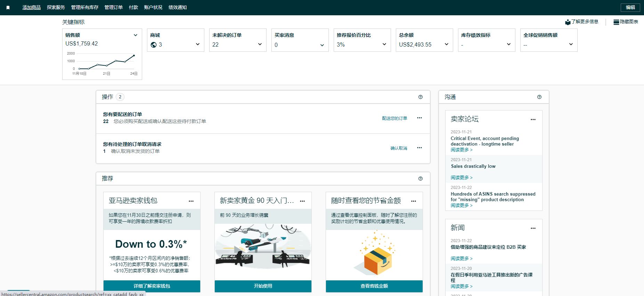This screenshot has width=644, height=296.
Task: Click the forum title 'Sales drastically low'
Action: pyautogui.click(x=473, y=166)
